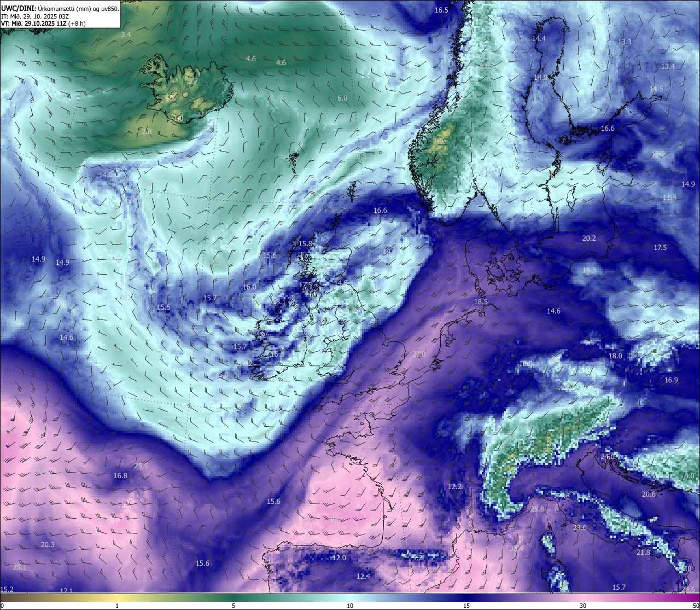Click the 14.4 value over northern Sweden
The width and height of the screenshot is (700, 610).
539,38
